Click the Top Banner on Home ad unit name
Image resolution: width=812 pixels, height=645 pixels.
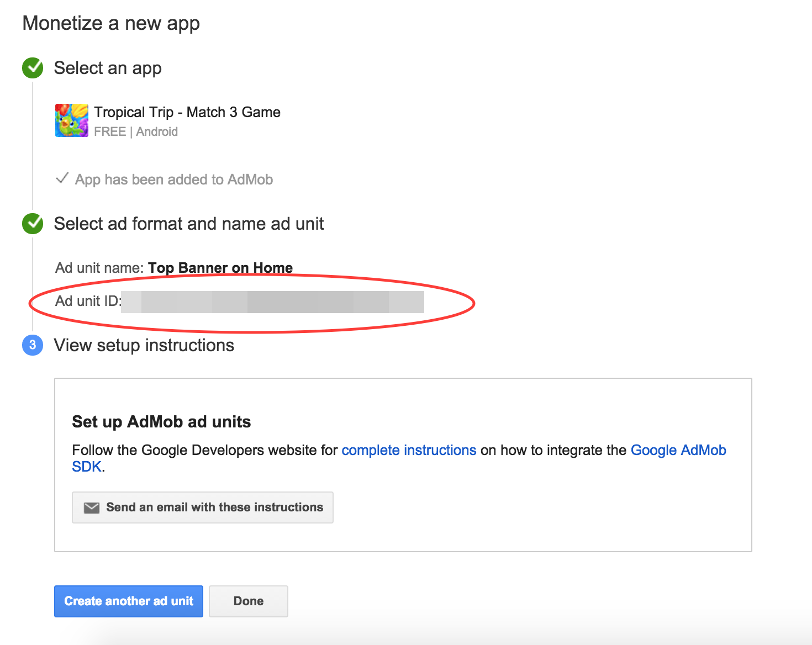(x=220, y=268)
